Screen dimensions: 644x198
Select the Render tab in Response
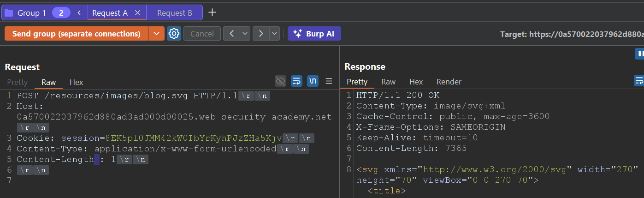click(449, 82)
